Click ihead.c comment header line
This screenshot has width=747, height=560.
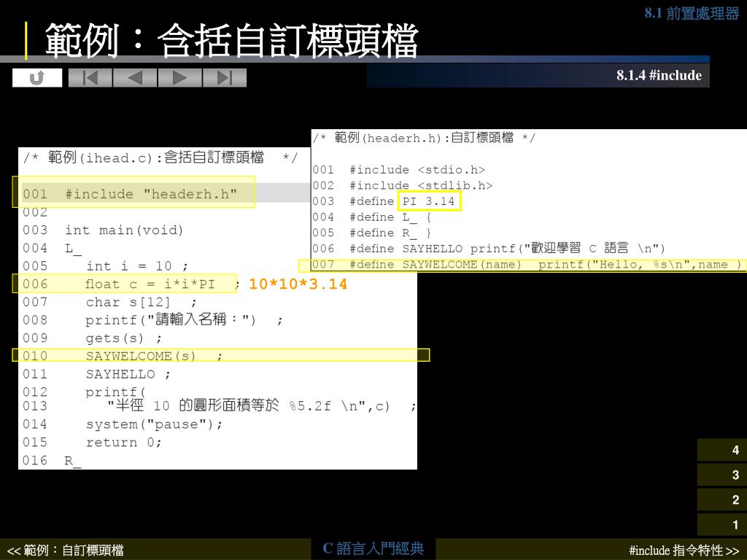(160, 157)
